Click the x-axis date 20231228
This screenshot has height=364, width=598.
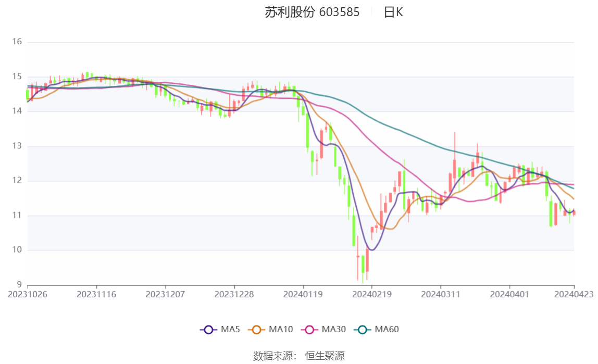pyautogui.click(x=234, y=295)
